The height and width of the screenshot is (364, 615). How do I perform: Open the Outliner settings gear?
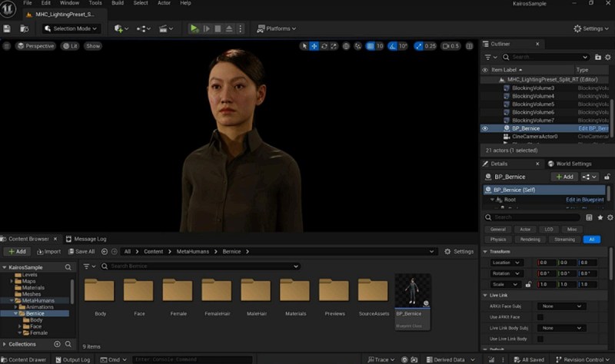pos(607,57)
